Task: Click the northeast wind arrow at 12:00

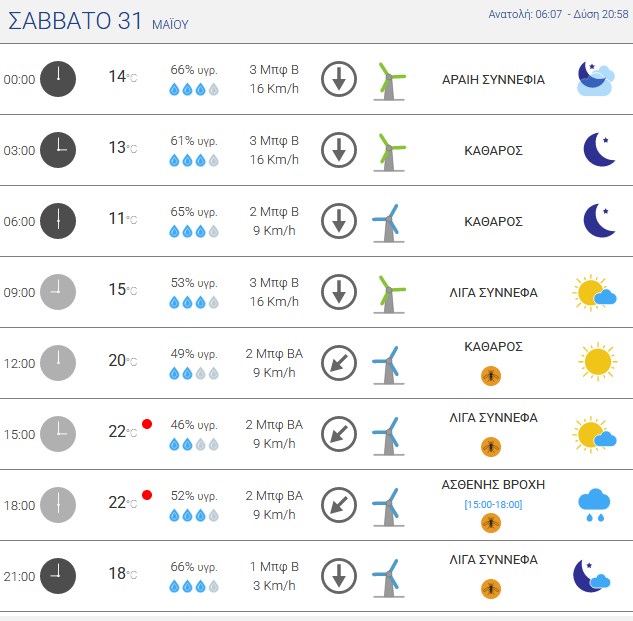Action: 339,363
